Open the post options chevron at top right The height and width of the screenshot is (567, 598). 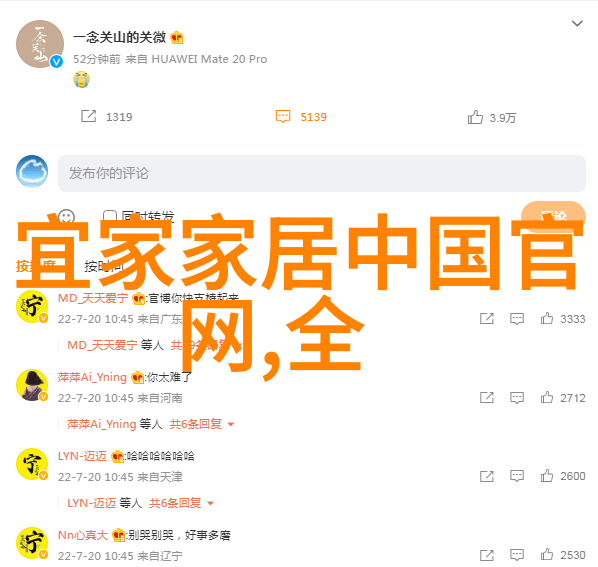577,24
